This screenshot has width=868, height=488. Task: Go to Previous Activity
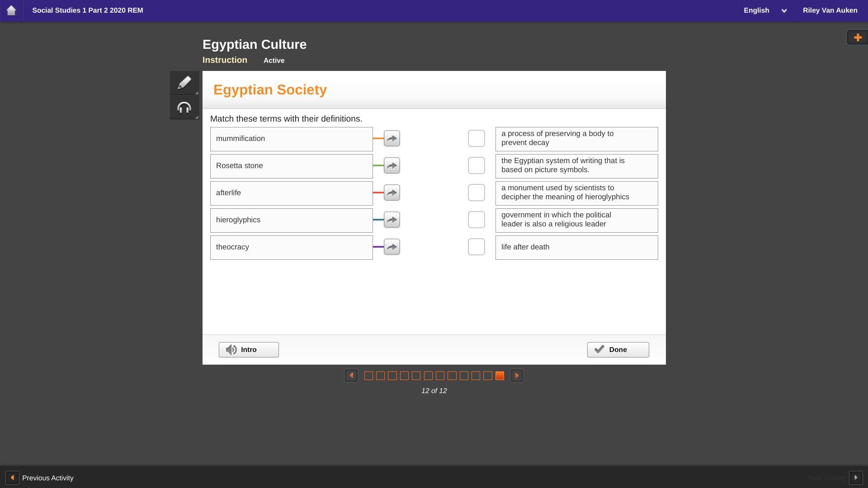[40, 478]
